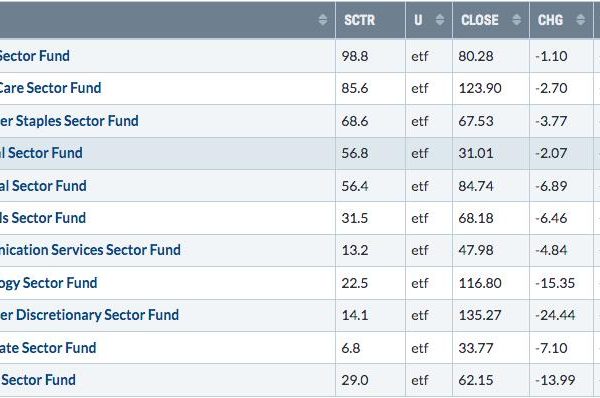Viewport: 600px width, 398px height.
Task: Open the Technology Sector Fund link
Action: pos(49,283)
